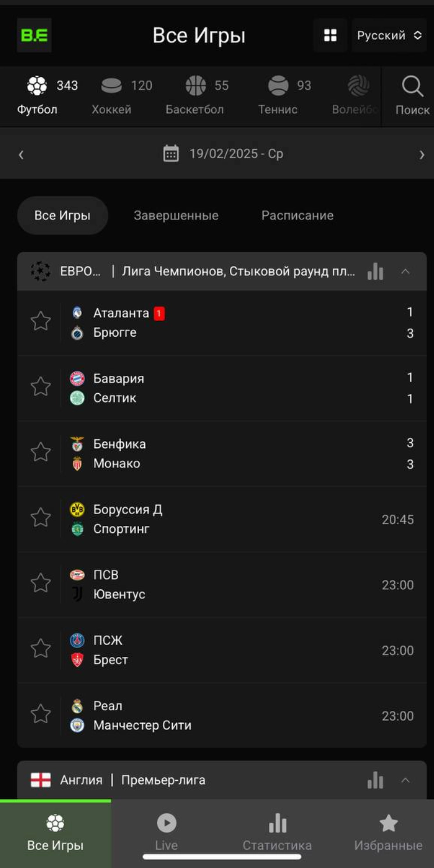434x868 pixels.
Task: Collapse the Лига Чемпионов section chevron
Action: (405, 271)
